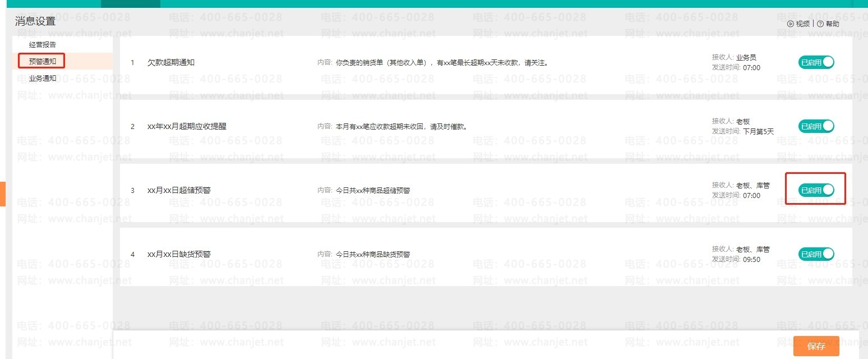Click 发送时间 下月第5天 value
This screenshot has width=868, height=359.
click(758, 131)
